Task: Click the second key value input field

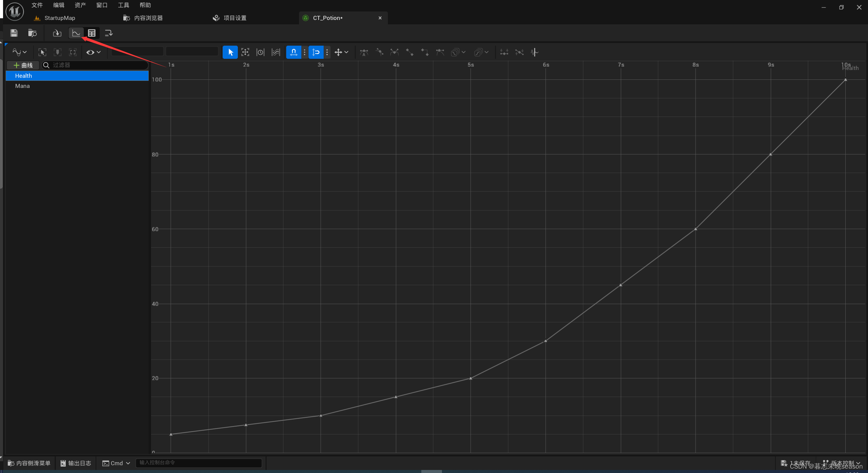Action: click(x=192, y=52)
